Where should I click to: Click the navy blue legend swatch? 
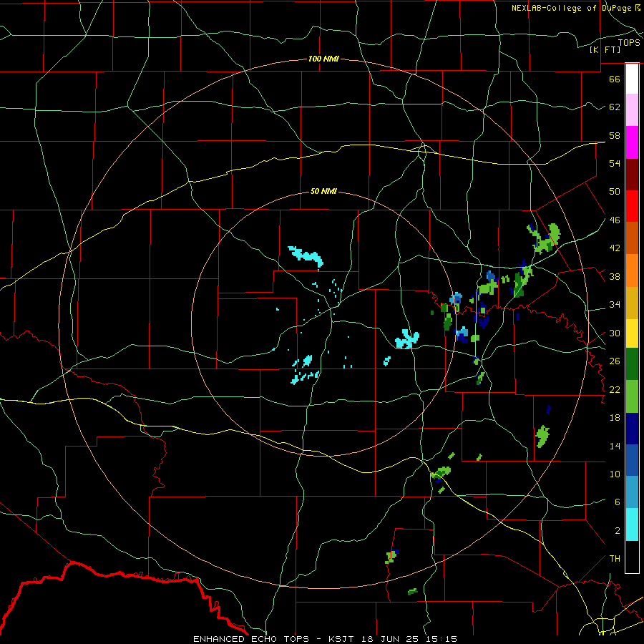tap(632, 429)
